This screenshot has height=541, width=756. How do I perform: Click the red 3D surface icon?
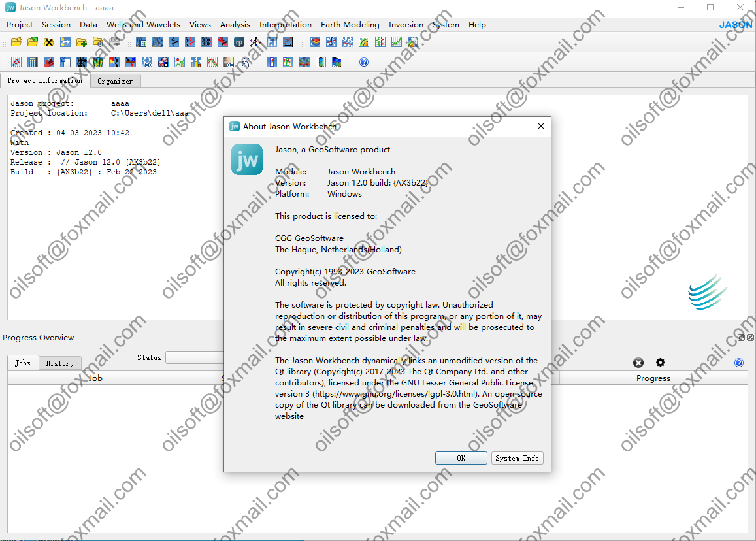tap(49, 62)
